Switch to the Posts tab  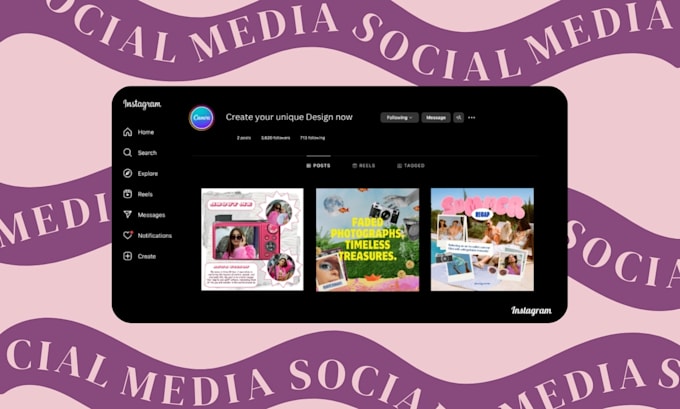[318, 166]
